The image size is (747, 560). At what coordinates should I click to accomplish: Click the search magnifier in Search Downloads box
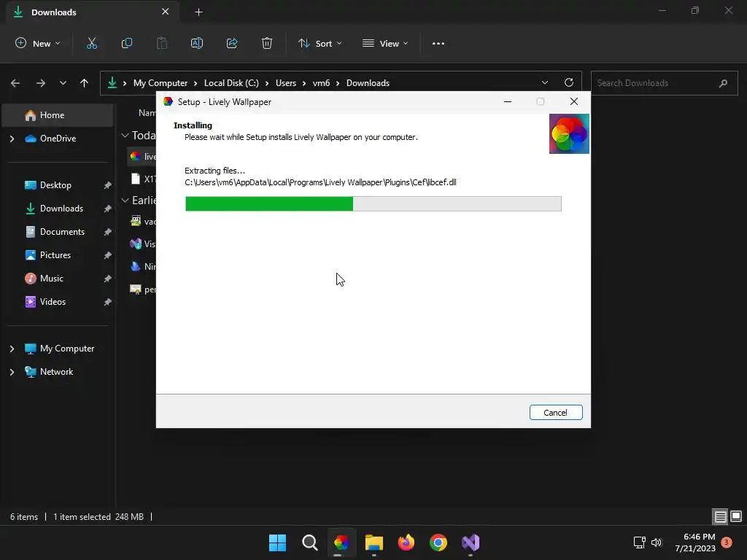(x=723, y=83)
